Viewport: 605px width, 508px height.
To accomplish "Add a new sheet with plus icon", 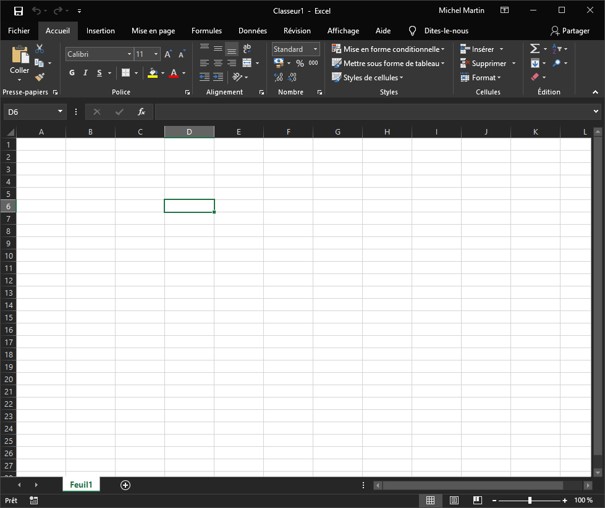I will 125,485.
